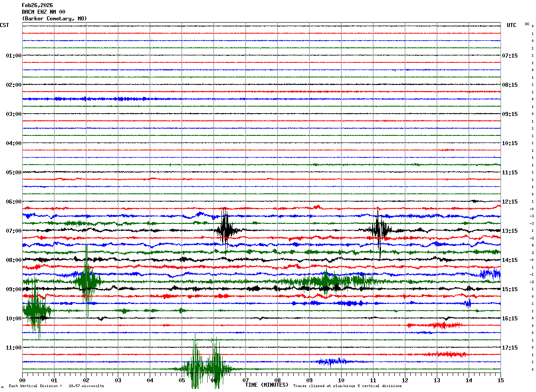Click the 11:15 UTC row label
Image resolution: width=536 pixels, height=392 pixels.
coord(510,173)
